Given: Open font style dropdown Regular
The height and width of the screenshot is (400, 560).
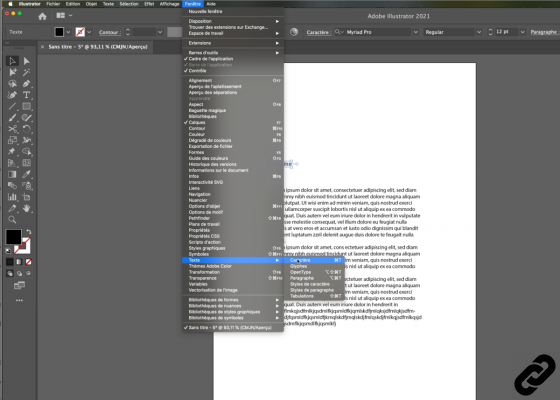Looking at the screenshot, I should pos(479,32).
